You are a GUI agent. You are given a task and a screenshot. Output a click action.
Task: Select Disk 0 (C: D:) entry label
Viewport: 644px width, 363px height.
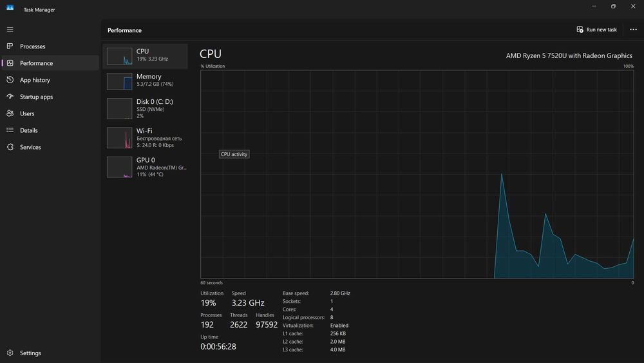coord(155,101)
